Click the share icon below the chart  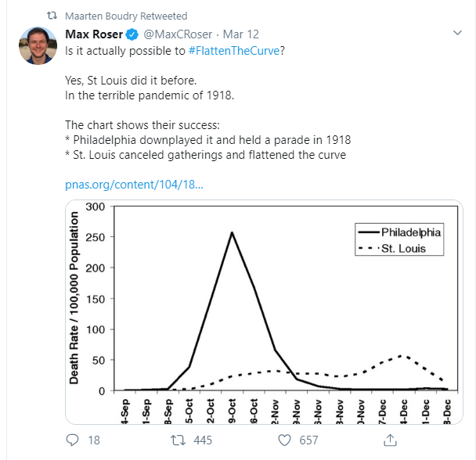coord(391,440)
